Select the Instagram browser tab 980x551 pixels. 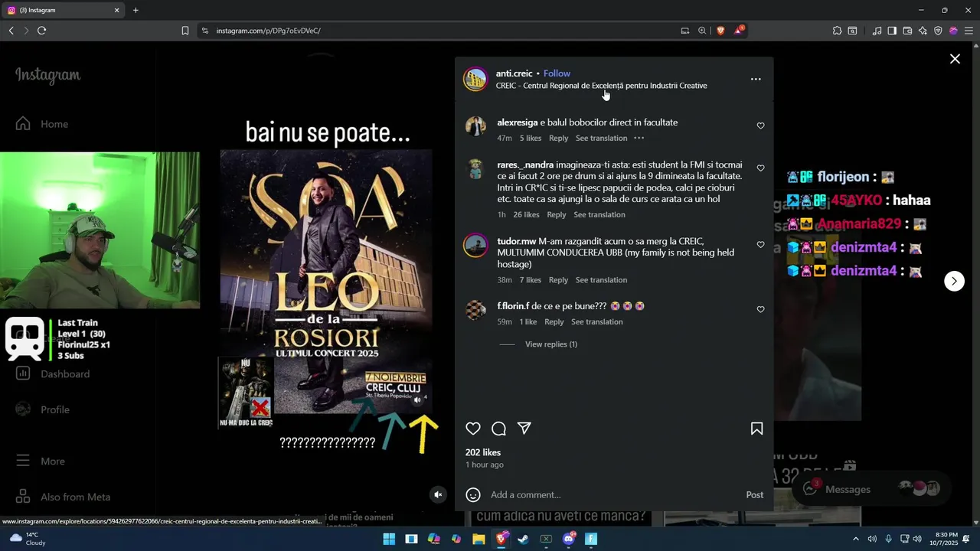coord(61,10)
